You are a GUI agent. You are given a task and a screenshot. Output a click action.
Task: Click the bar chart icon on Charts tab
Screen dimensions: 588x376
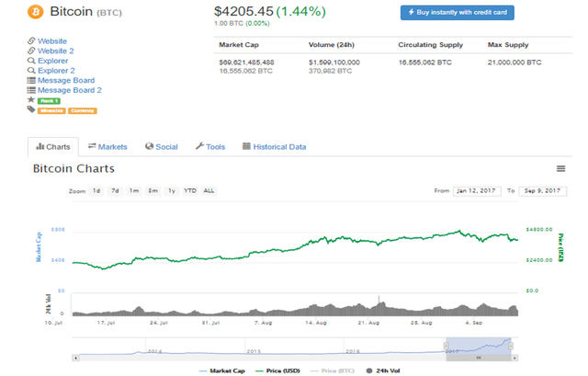click(x=40, y=146)
